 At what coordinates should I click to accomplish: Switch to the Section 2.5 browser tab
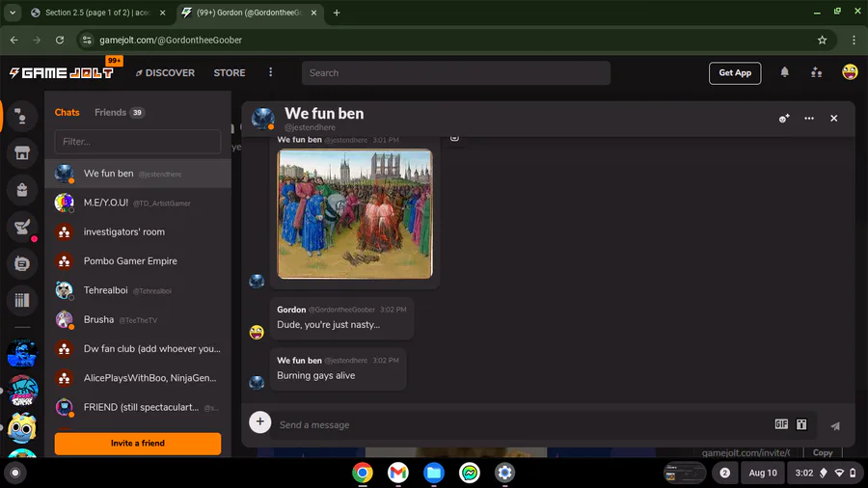[98, 13]
